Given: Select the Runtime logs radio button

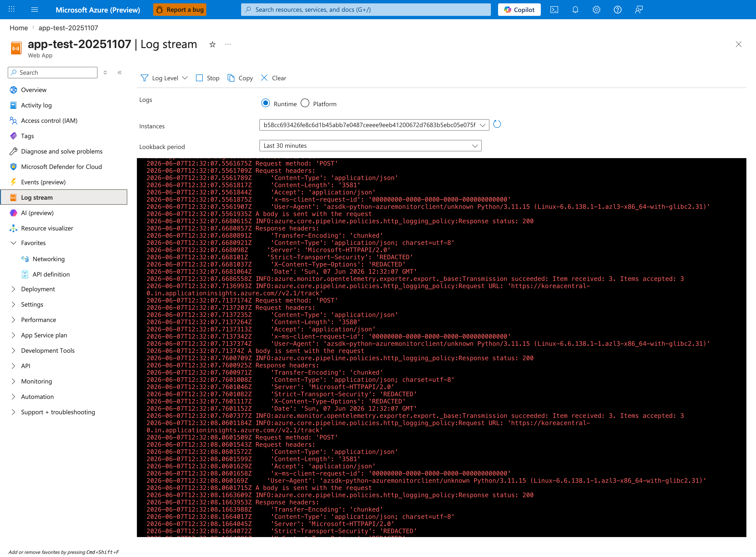Looking at the screenshot, I should [x=265, y=103].
